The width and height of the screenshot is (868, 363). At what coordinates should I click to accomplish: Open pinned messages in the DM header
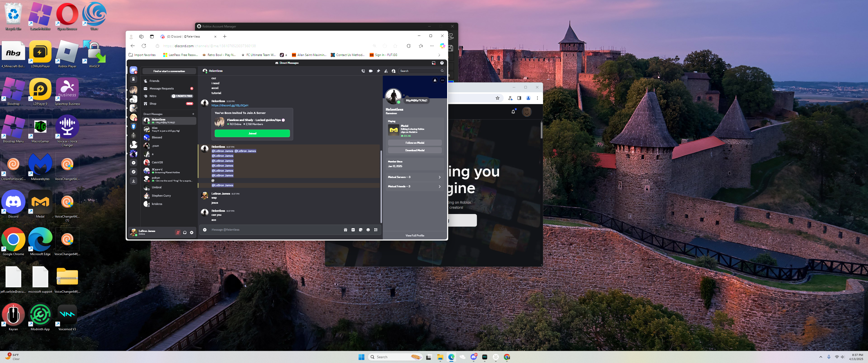(378, 71)
